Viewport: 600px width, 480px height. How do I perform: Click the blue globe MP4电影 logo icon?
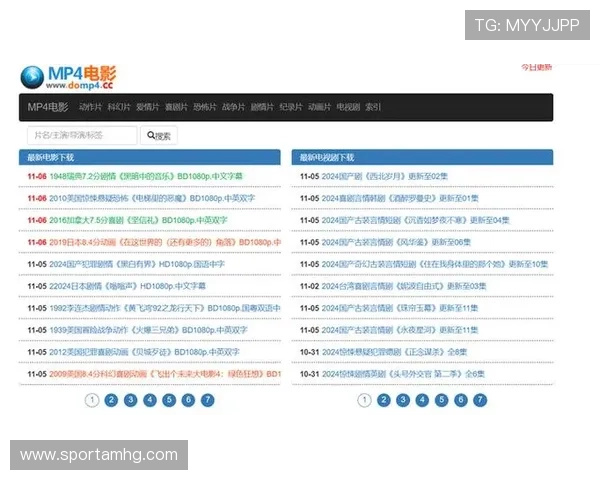click(32, 77)
